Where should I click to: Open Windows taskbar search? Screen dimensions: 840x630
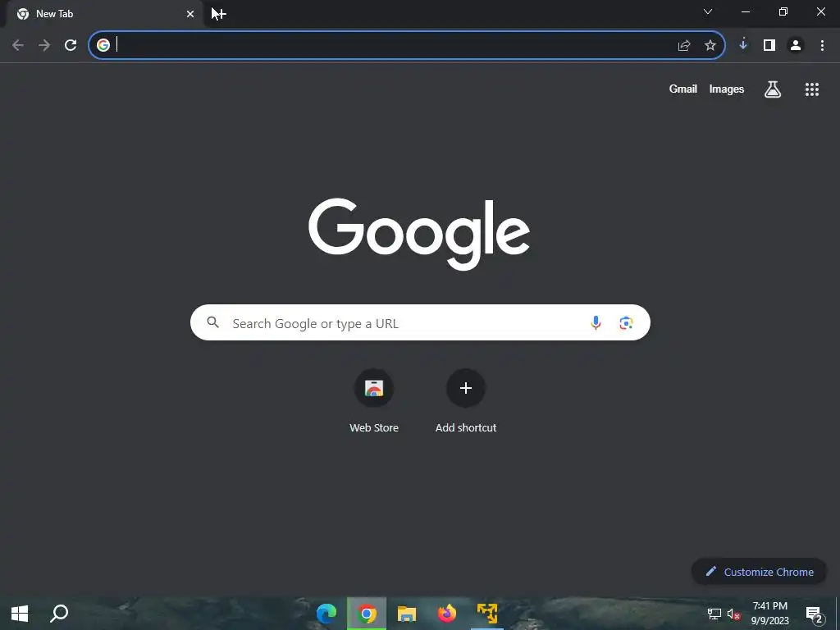click(59, 614)
